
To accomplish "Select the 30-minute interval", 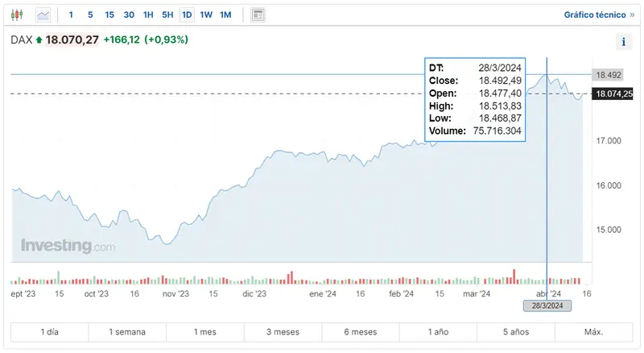I will [x=129, y=15].
